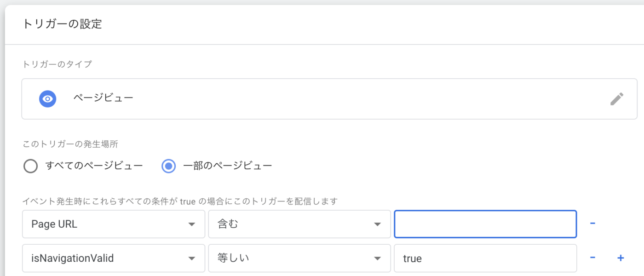The height and width of the screenshot is (276, 644).
Task: Open the ページビュー trigger type card
Action: [322, 98]
